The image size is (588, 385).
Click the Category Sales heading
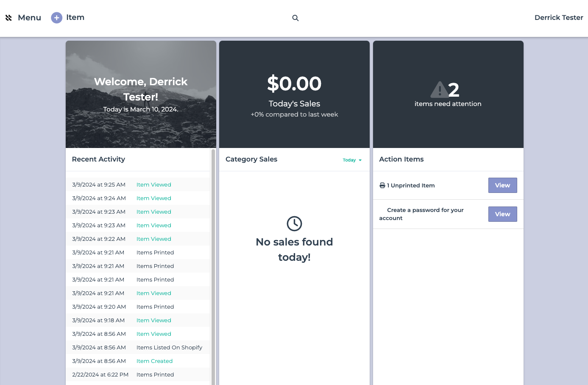point(251,159)
